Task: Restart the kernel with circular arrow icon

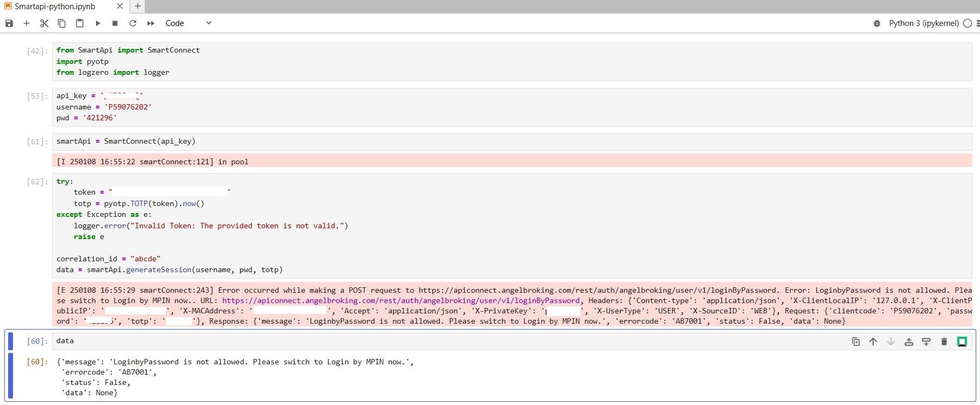Action: (x=133, y=23)
